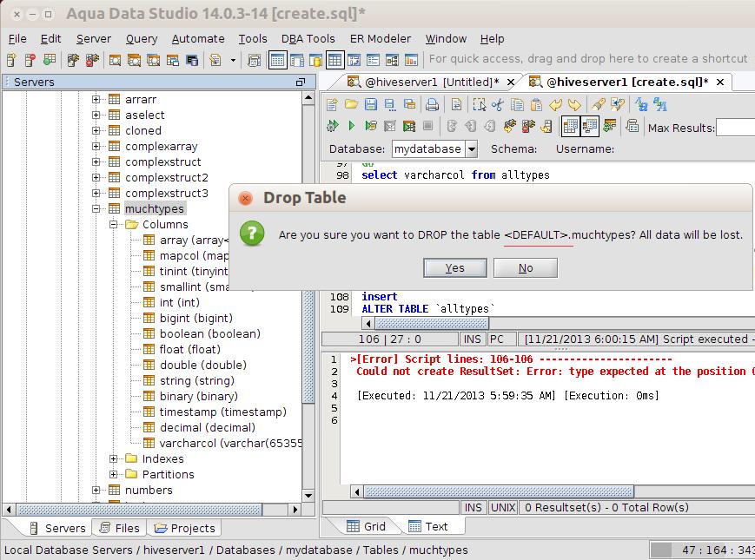The image size is (755, 560).
Task: Toggle the second highlighted grid view button in main toolbar
Action: coord(335,60)
